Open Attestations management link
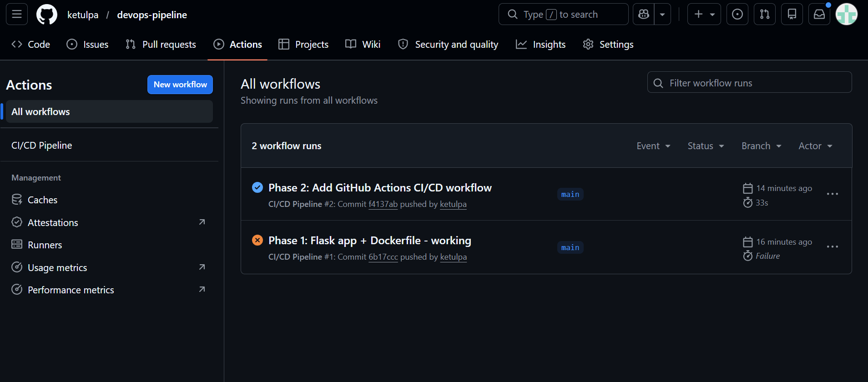The width and height of the screenshot is (868, 382). click(109, 222)
